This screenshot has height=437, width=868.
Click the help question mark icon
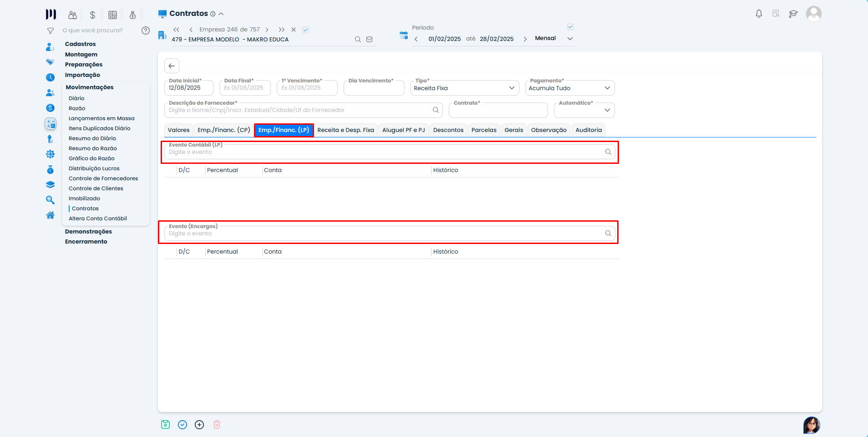146,30
